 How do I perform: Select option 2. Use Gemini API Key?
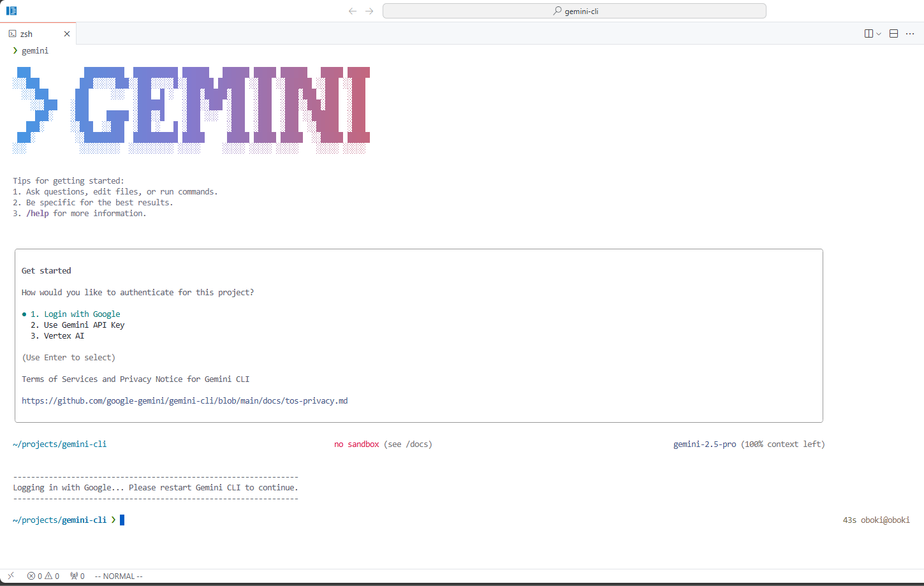click(x=77, y=325)
